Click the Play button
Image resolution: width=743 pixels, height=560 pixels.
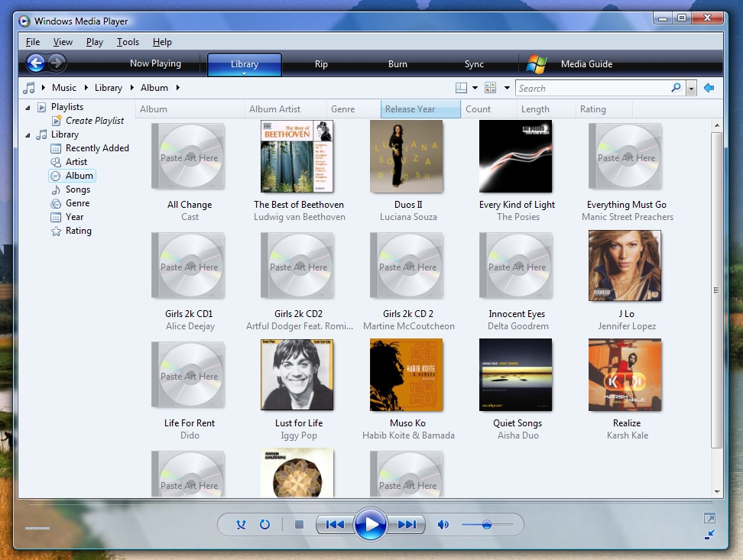tap(371, 525)
